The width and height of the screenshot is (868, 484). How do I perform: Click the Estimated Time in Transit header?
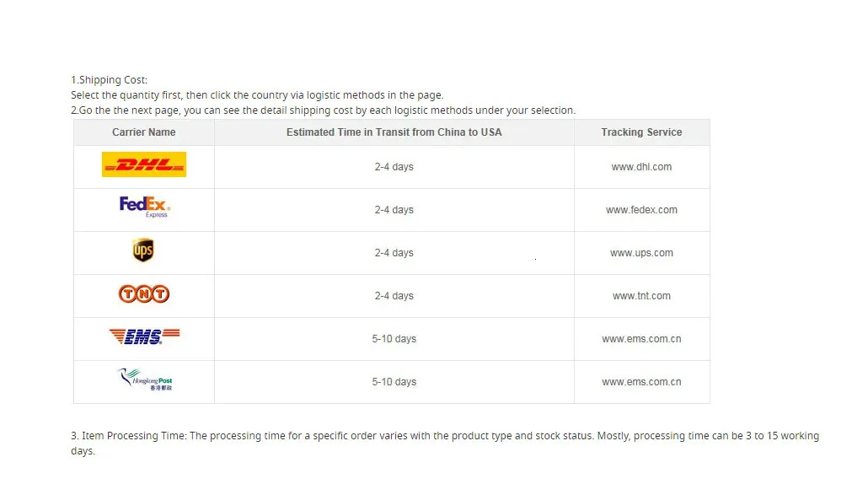[394, 132]
